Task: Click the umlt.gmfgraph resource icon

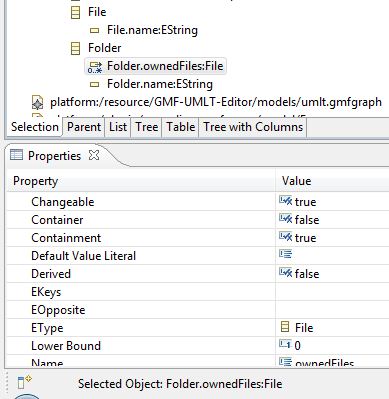Action: pyautogui.click(x=37, y=103)
